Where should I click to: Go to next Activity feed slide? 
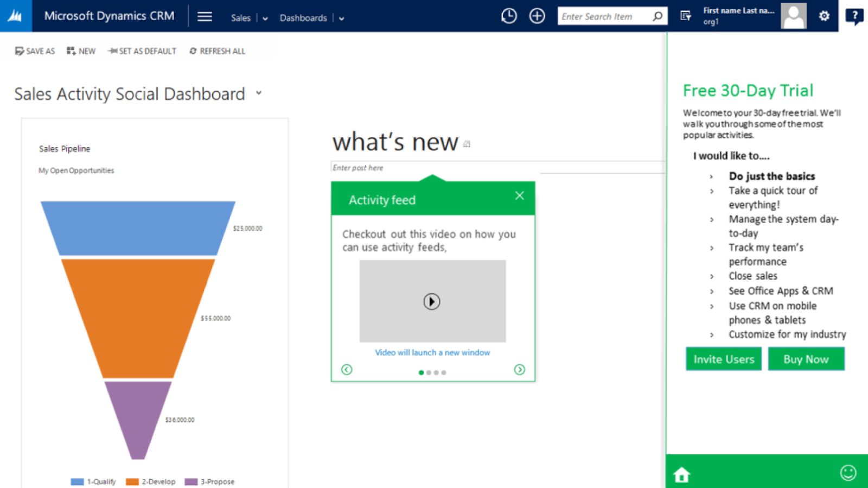(x=519, y=370)
